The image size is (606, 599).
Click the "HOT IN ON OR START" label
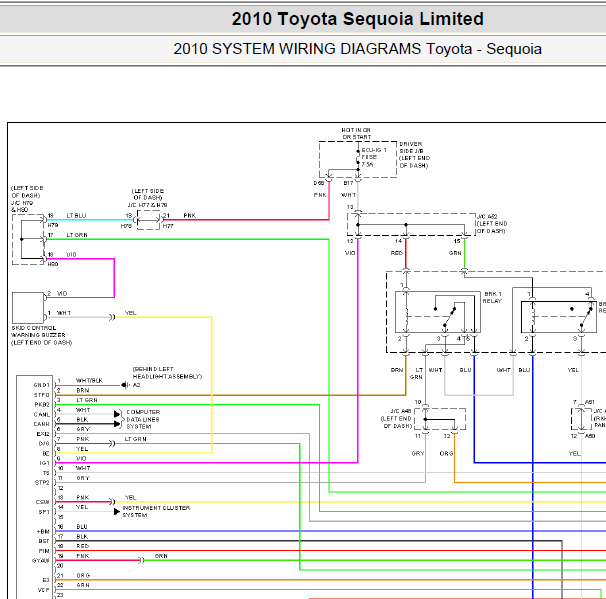(356, 133)
